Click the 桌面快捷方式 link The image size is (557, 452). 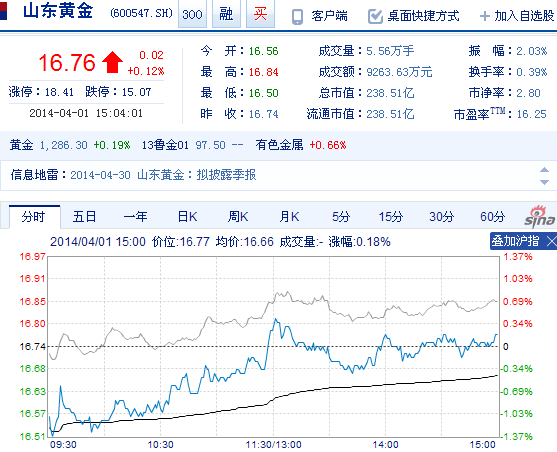(423, 16)
